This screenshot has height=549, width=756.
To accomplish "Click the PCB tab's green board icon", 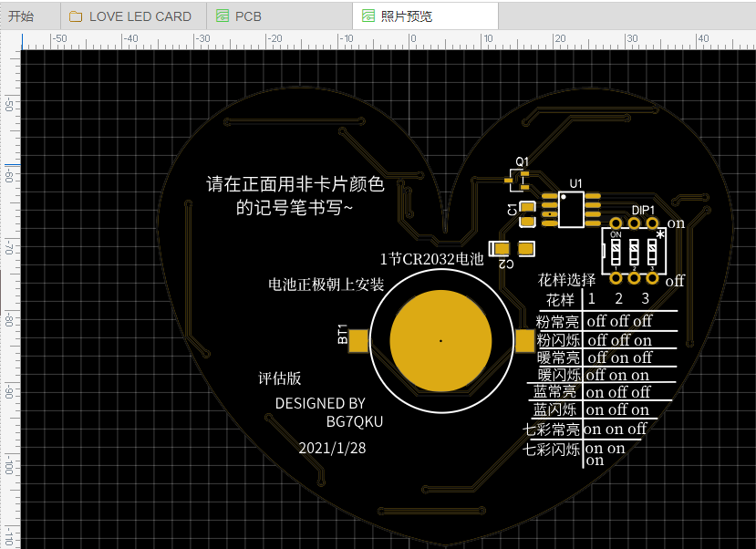I will tap(223, 16).
